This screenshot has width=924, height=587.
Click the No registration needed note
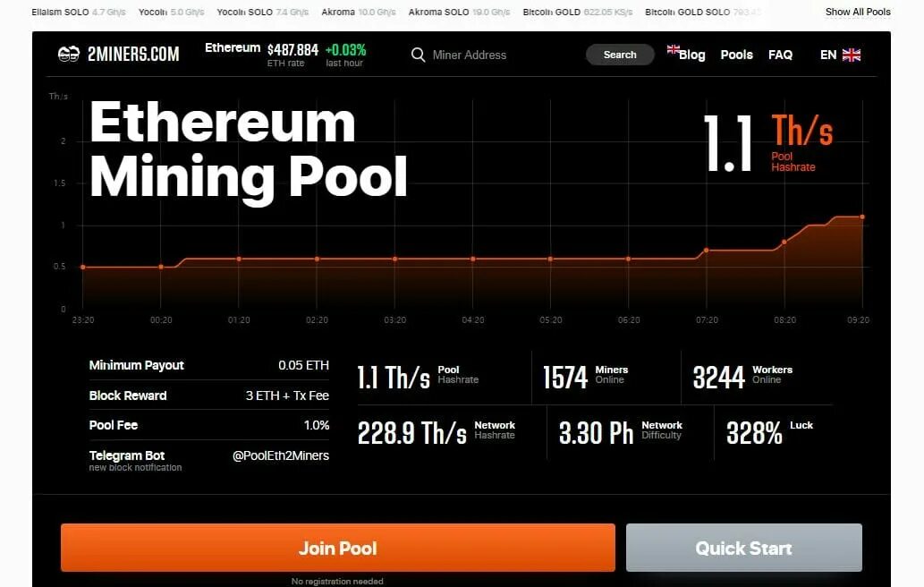coord(337,581)
